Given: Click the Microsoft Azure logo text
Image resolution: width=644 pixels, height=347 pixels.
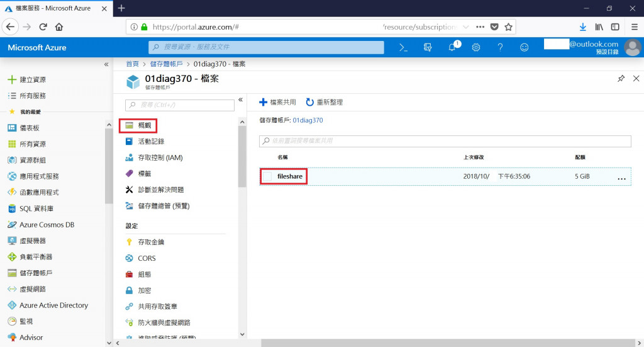Looking at the screenshot, I should (x=37, y=48).
